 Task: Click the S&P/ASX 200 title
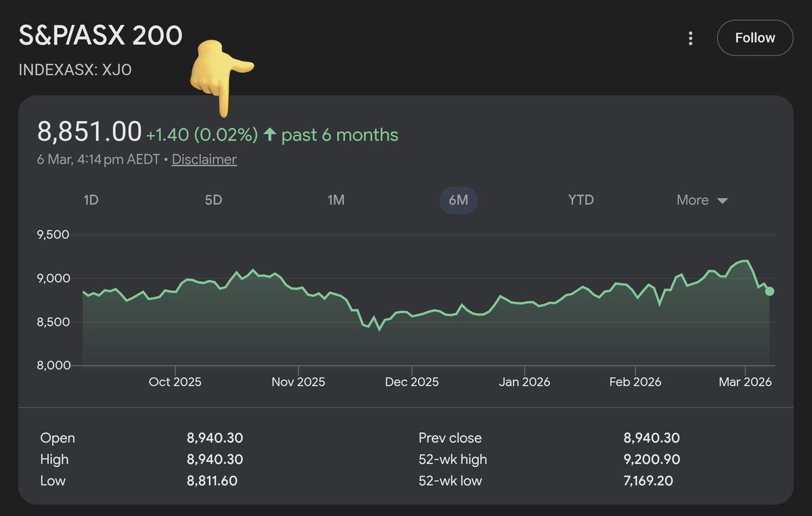click(x=101, y=36)
